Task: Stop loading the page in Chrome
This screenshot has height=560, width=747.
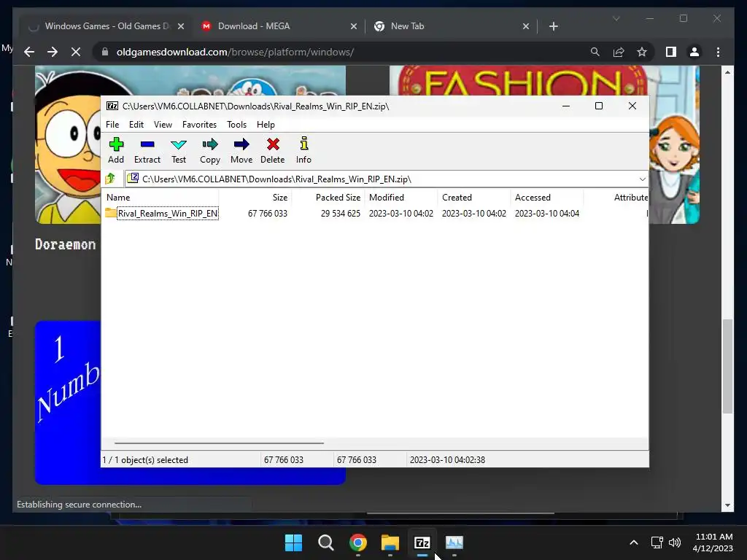Action: click(76, 52)
